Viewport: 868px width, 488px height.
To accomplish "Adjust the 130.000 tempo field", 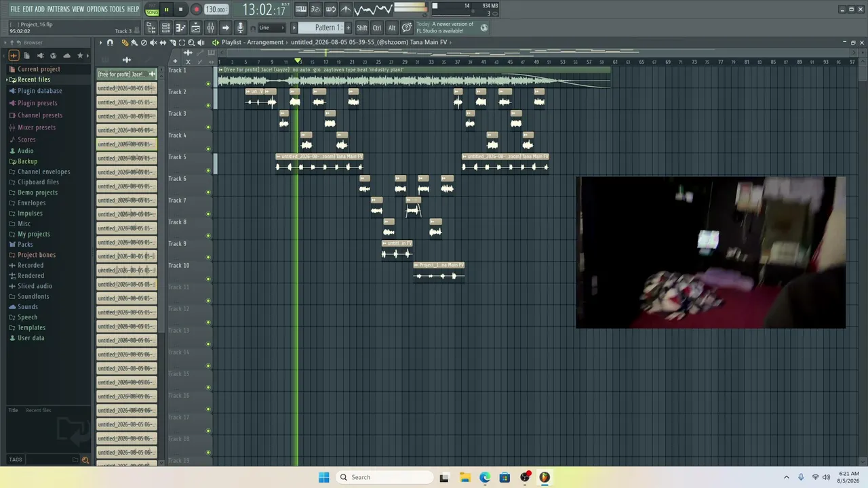I will [216, 9].
